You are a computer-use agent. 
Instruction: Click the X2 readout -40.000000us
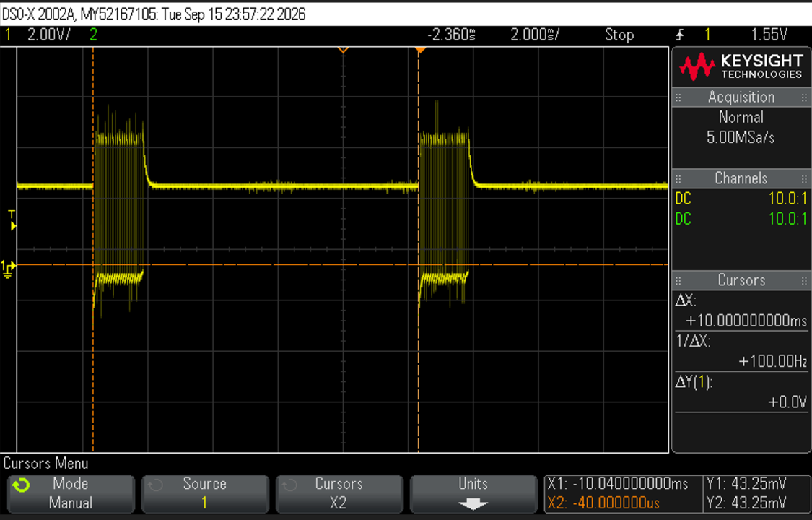tap(603, 503)
